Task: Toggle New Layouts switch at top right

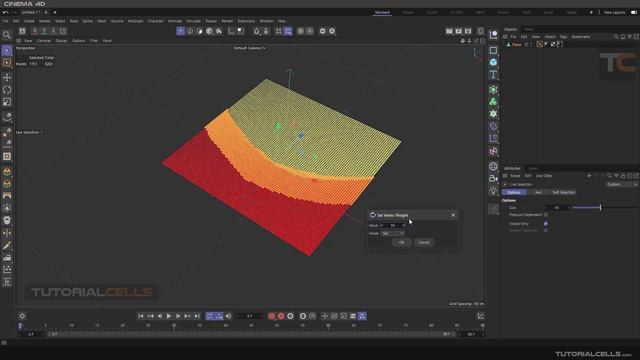Action: (x=634, y=12)
